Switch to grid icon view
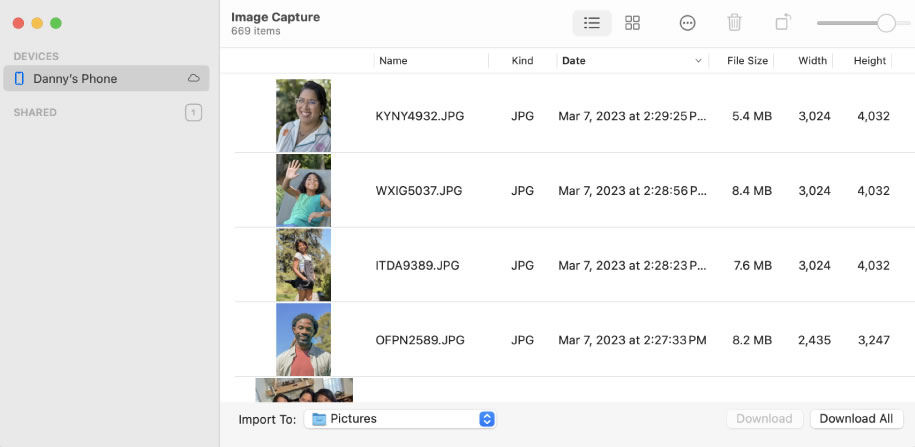The image size is (915, 447). (x=632, y=23)
